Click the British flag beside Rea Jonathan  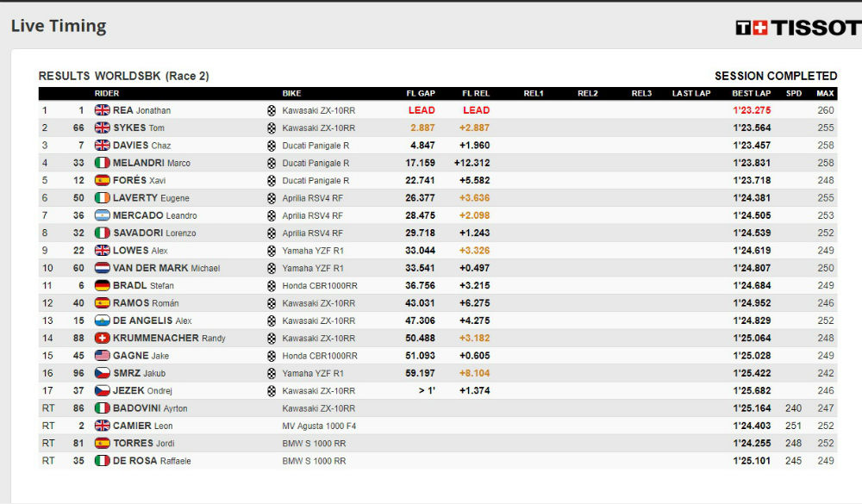tap(103, 110)
